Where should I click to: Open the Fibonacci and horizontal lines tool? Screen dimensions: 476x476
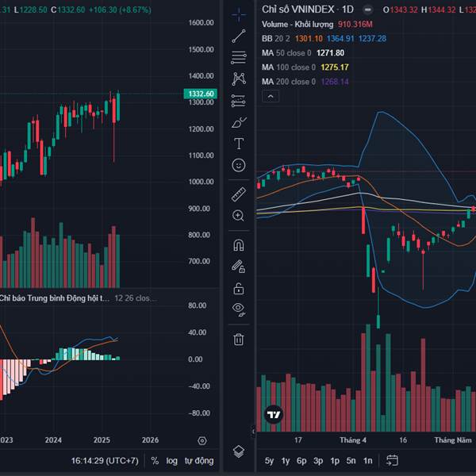[x=239, y=57]
